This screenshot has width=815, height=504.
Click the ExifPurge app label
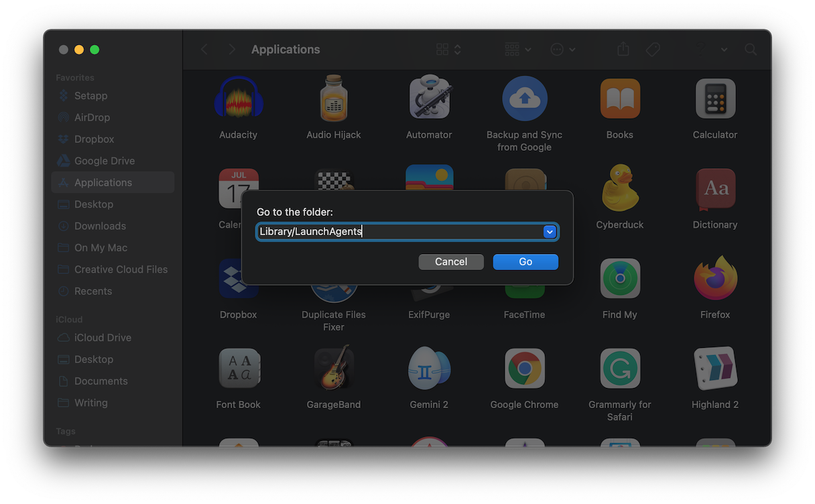[x=430, y=314]
